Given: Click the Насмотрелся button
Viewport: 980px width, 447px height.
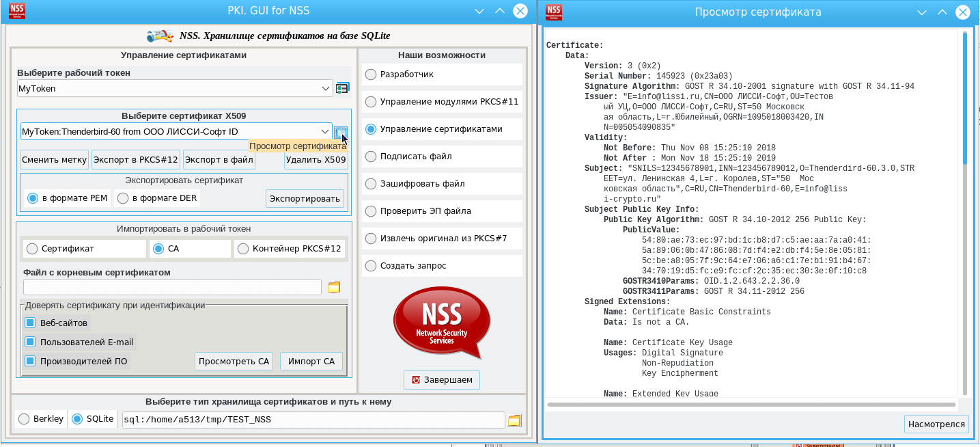Looking at the screenshot, I should tap(937, 424).
